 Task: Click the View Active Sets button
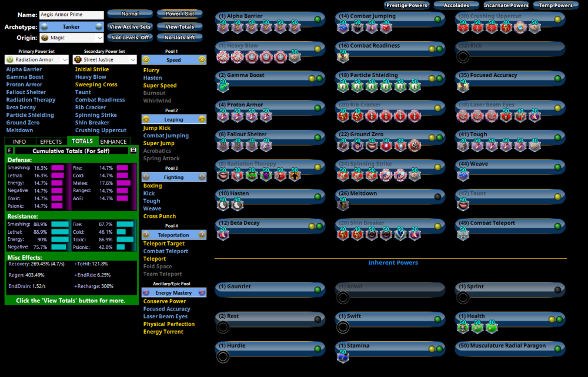pyautogui.click(x=129, y=26)
